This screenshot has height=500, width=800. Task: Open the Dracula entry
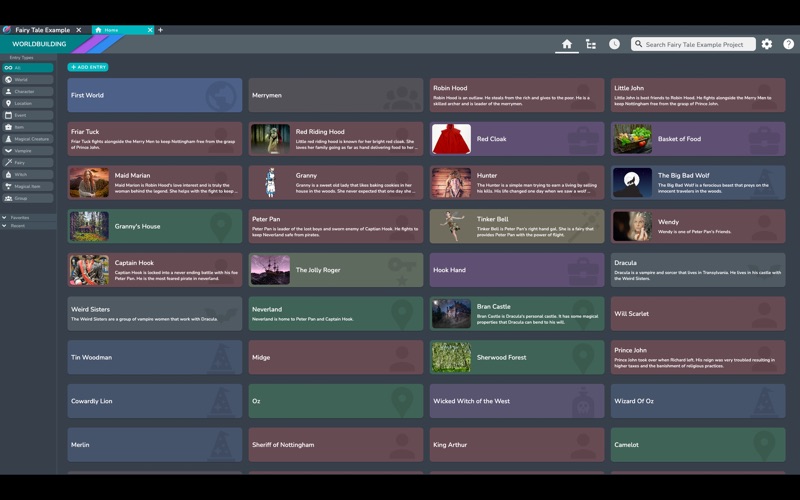pyautogui.click(x=698, y=270)
